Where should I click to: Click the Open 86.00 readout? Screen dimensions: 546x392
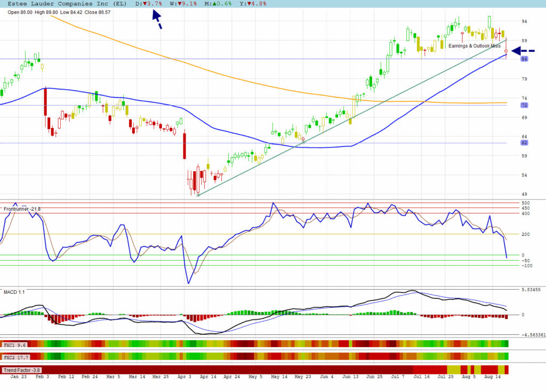click(x=20, y=12)
